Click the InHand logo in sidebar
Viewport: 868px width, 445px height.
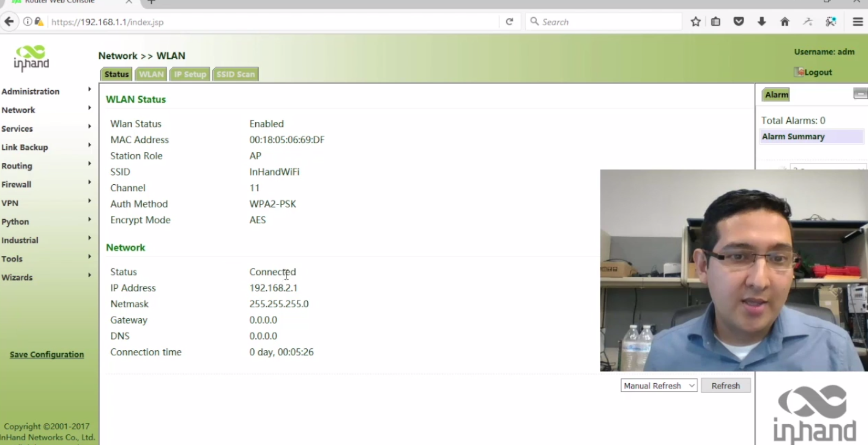point(31,58)
